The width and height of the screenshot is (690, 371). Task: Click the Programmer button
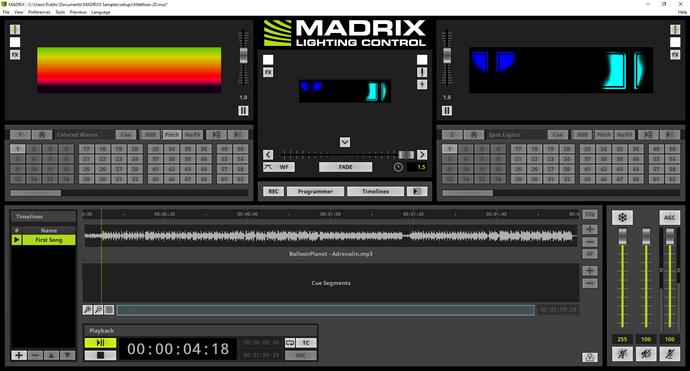(x=315, y=191)
